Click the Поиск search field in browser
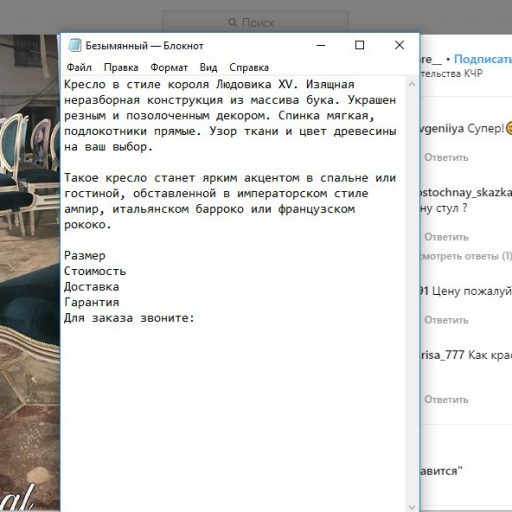 (x=256, y=22)
